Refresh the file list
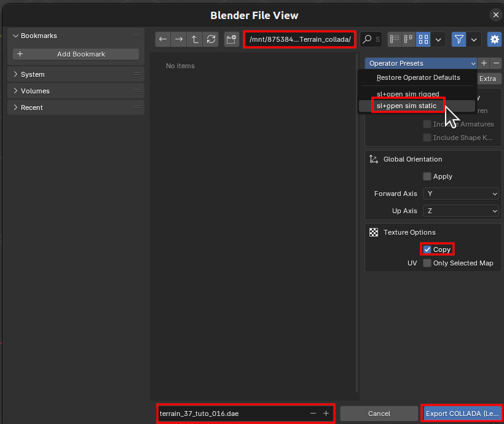The height and width of the screenshot is (424, 504). coord(211,39)
